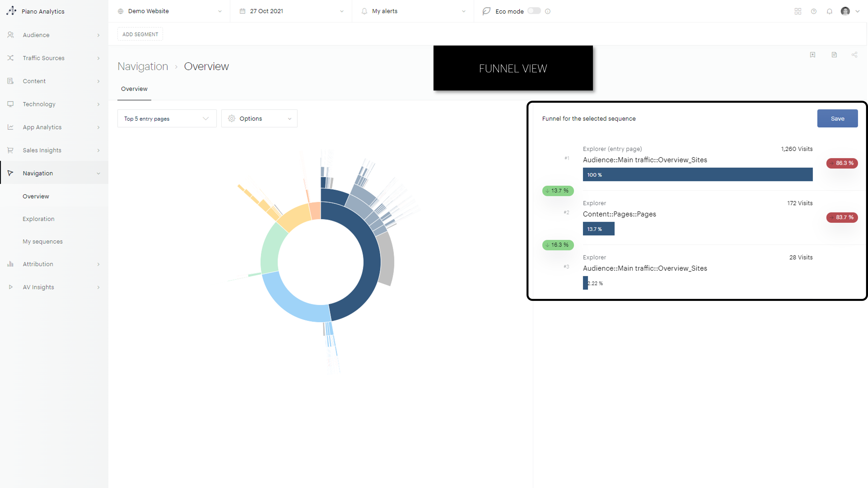This screenshot has height=488, width=868.
Task: Click the user profile avatar
Action: [x=845, y=11]
